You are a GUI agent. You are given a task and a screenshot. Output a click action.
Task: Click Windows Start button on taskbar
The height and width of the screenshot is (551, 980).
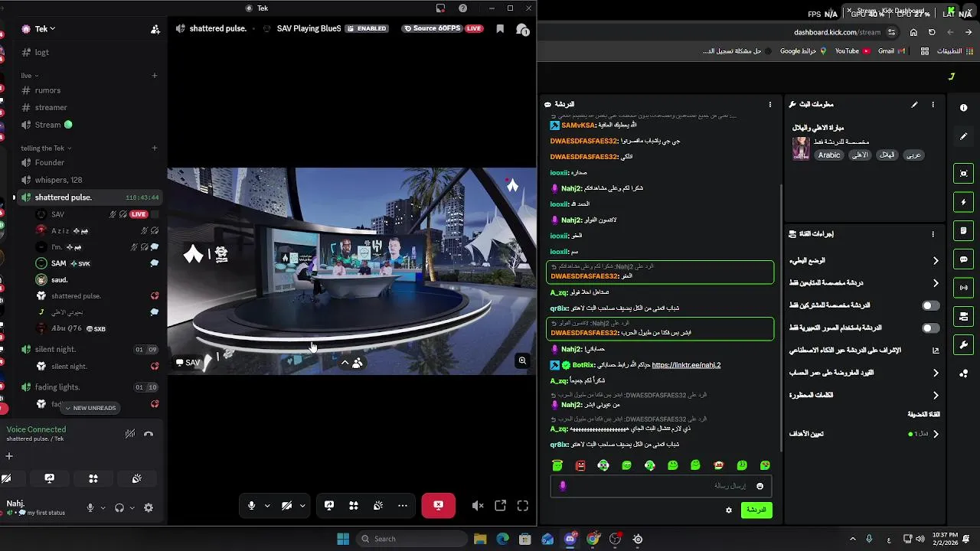pos(343,539)
